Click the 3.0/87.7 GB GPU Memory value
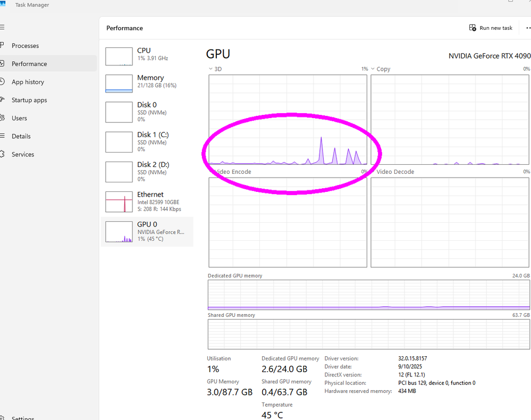 click(230, 392)
